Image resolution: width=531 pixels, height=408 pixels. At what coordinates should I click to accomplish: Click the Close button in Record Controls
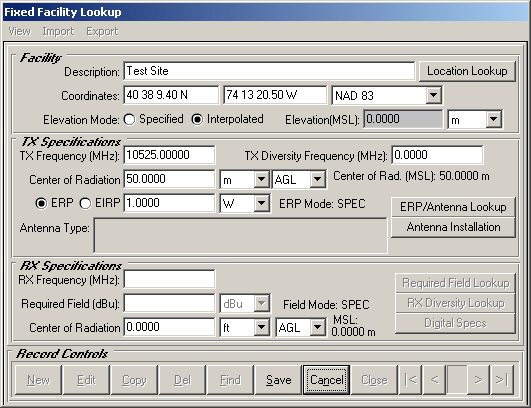pos(374,380)
